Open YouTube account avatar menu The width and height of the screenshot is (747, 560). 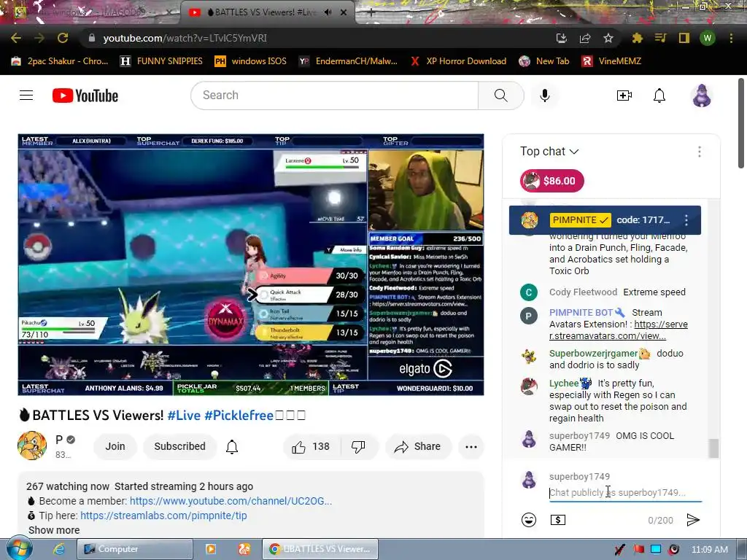point(702,96)
